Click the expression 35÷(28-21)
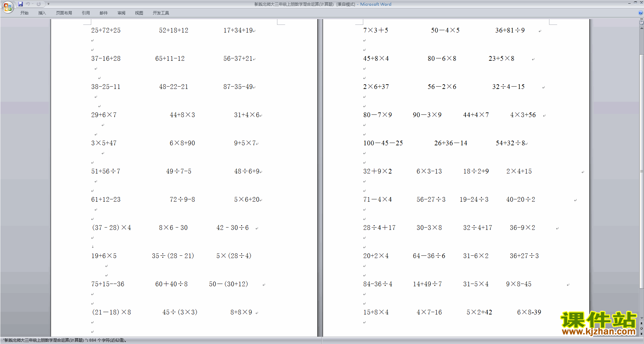 (x=173, y=256)
